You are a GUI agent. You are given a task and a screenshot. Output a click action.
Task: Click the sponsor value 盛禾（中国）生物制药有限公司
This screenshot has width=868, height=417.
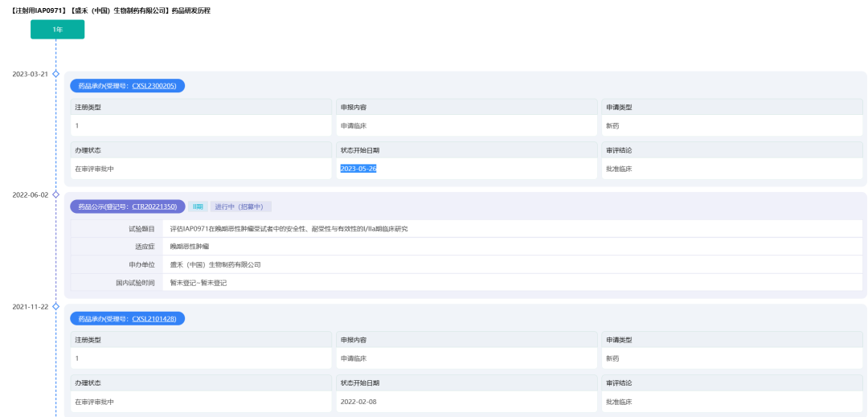coord(215,264)
